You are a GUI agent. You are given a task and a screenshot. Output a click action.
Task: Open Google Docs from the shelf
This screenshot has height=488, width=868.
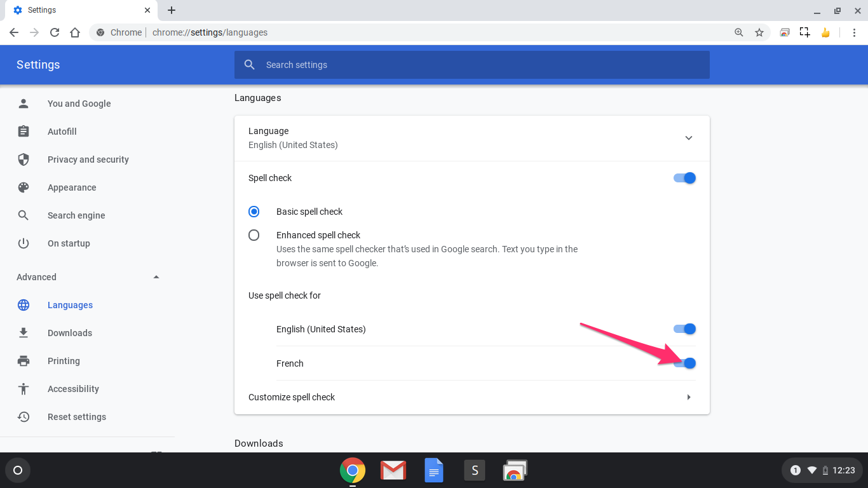click(434, 470)
